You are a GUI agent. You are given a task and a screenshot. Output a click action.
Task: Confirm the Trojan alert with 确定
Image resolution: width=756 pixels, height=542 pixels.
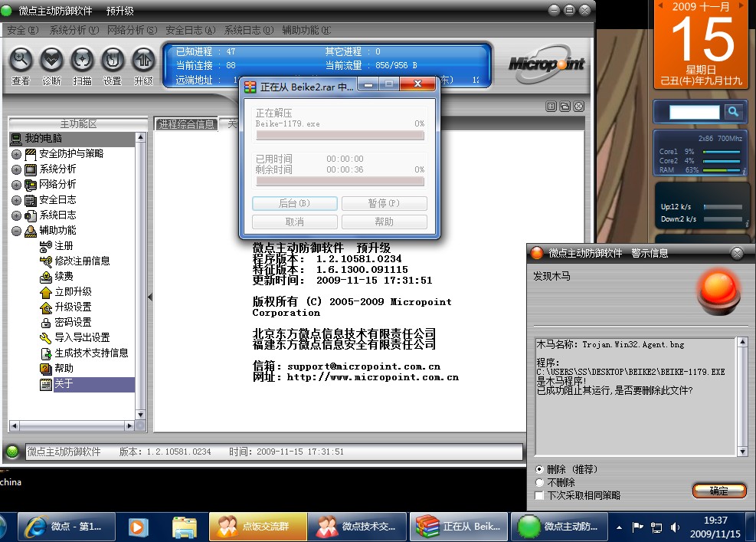click(719, 491)
